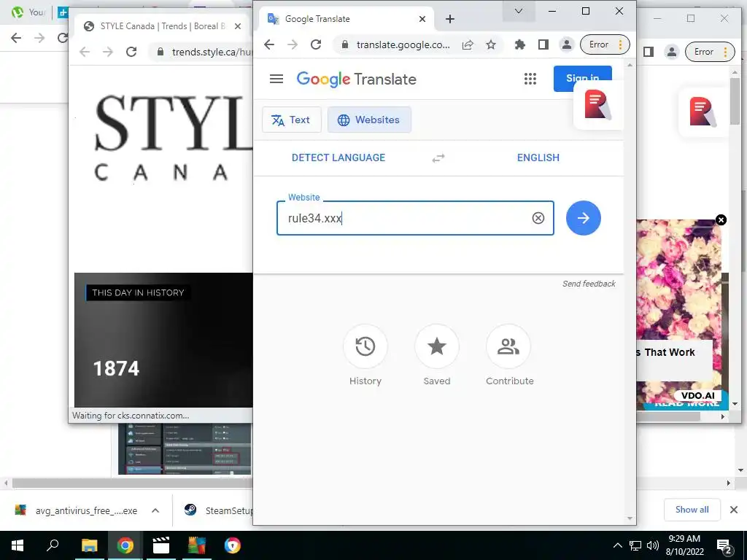Click Error button in Translate window
This screenshot has width=747, height=560.
point(605,44)
